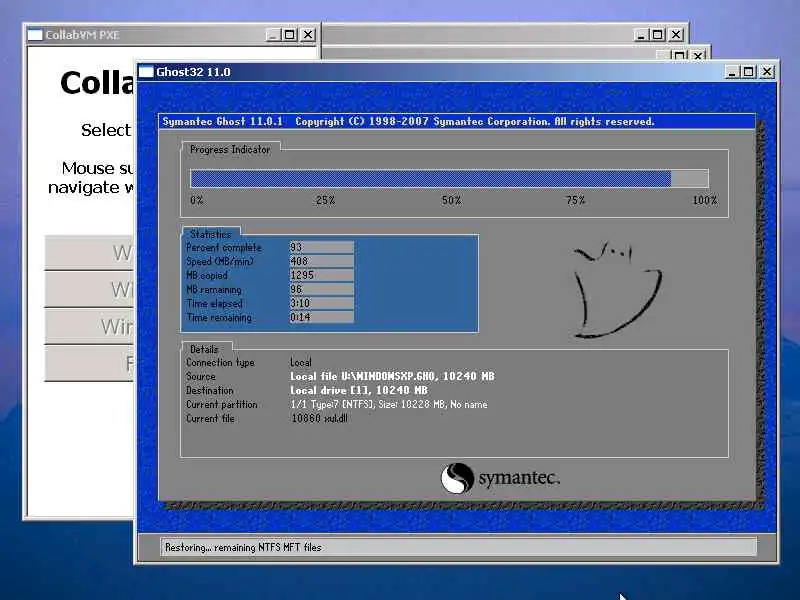Click the Symantec logo at the bottom
This screenshot has width=800, height=600.
500,478
